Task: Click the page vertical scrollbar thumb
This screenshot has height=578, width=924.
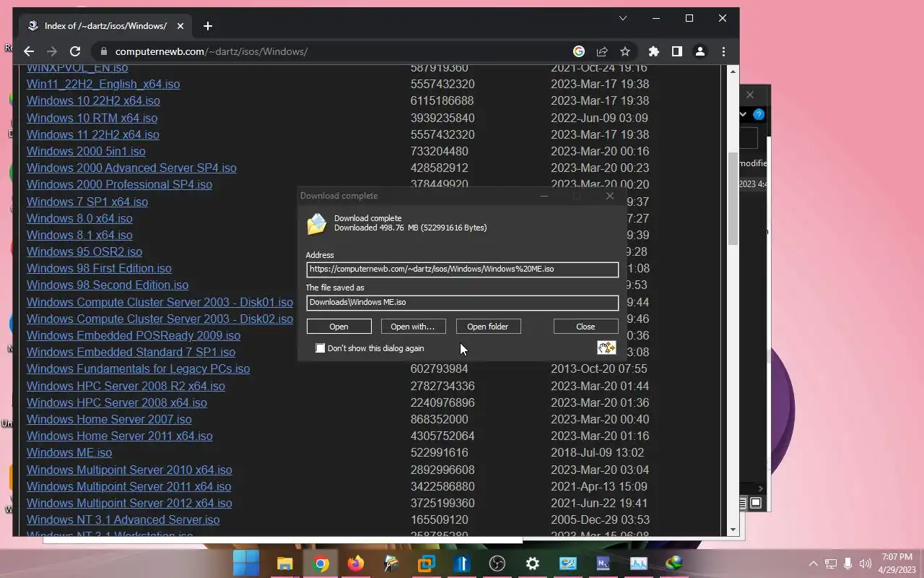Action: pos(733,198)
